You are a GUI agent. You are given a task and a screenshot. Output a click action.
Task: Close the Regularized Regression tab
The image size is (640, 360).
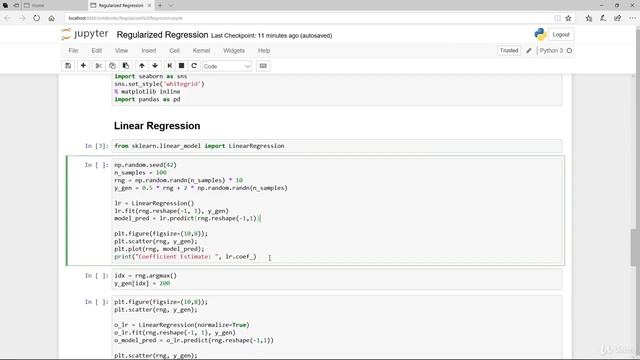click(x=149, y=5)
